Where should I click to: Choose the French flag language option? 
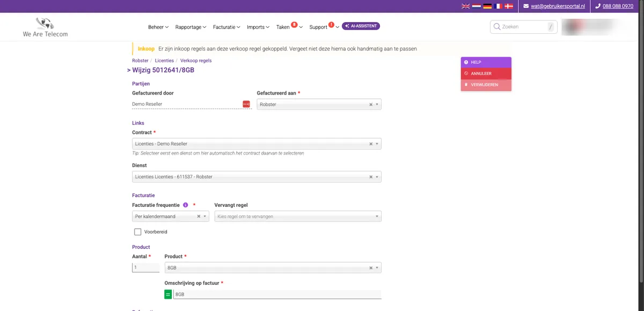(498, 6)
